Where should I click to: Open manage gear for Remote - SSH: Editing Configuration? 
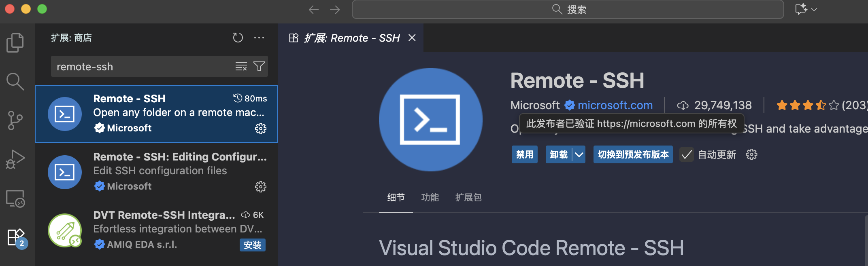point(260,187)
